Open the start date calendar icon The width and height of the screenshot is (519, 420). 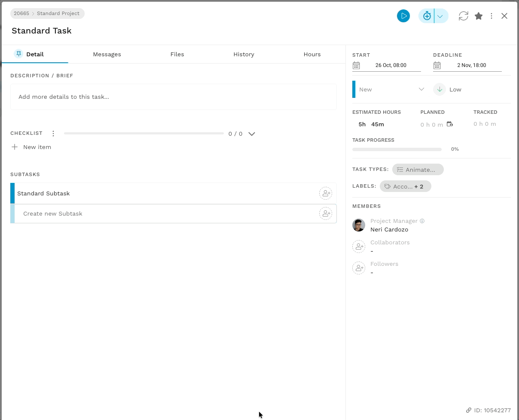(356, 65)
